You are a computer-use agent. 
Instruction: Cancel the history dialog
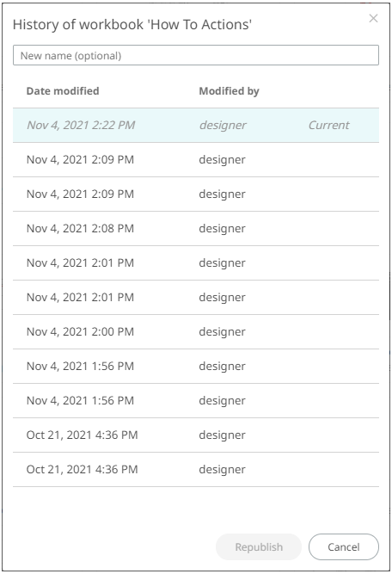coord(344,547)
